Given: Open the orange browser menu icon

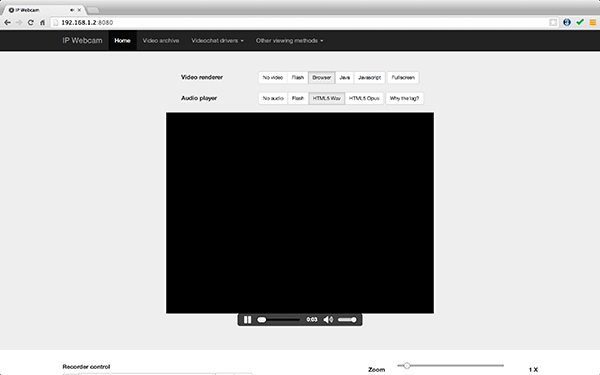Looking at the screenshot, I should (593, 23).
